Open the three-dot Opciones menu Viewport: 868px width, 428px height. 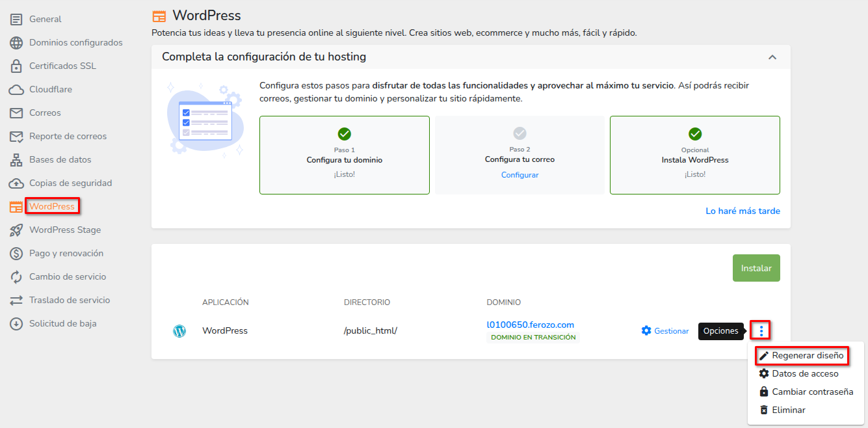pos(761,331)
